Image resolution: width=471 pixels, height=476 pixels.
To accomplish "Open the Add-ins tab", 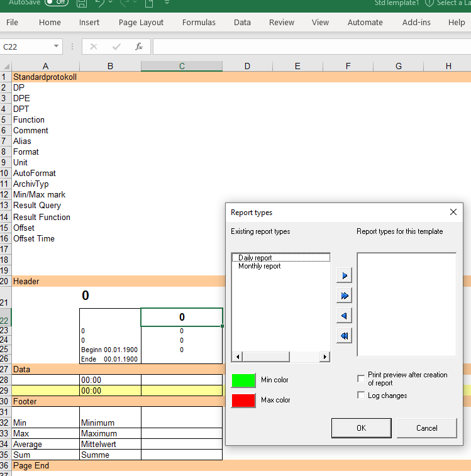I will pyautogui.click(x=416, y=22).
